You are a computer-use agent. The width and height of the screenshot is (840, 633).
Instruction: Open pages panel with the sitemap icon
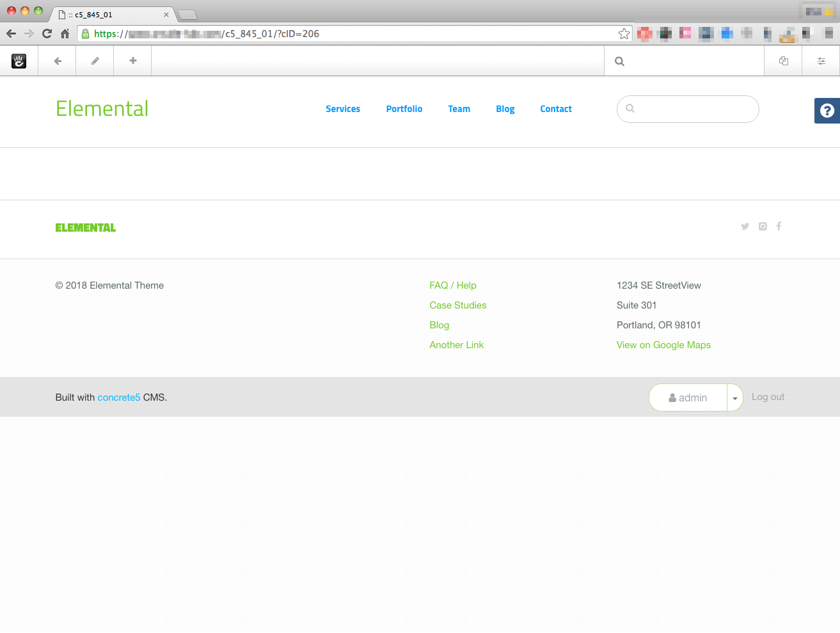tap(783, 61)
